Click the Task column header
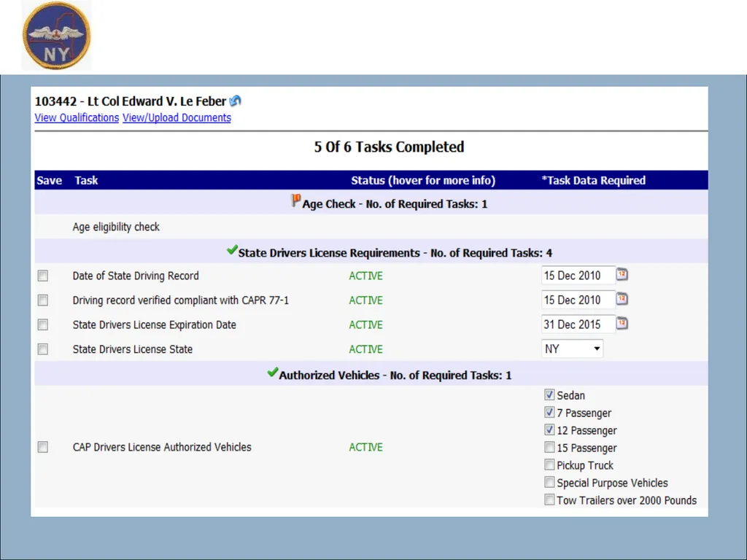Viewport: 747px width, 560px height. coord(86,181)
